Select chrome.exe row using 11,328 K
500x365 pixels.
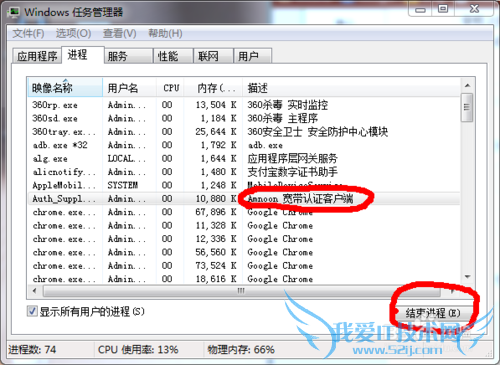click(x=244, y=225)
